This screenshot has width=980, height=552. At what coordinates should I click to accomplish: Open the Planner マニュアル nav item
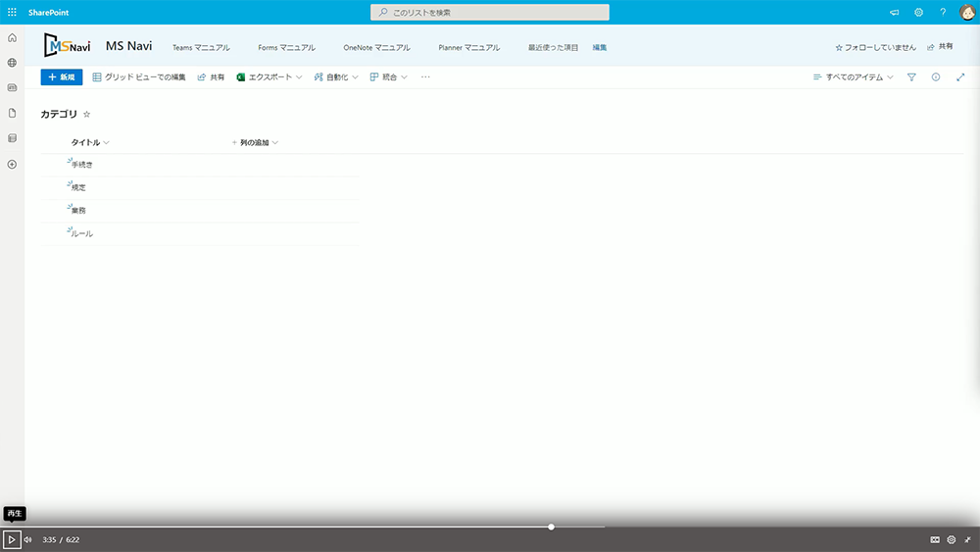coord(469,47)
